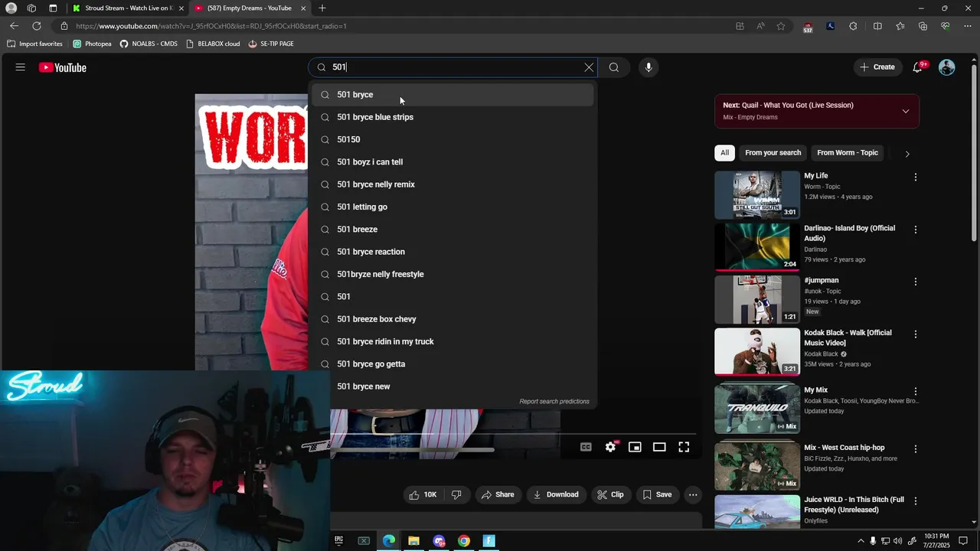
Task: Open the Photopea bookmark
Action: (x=92, y=44)
